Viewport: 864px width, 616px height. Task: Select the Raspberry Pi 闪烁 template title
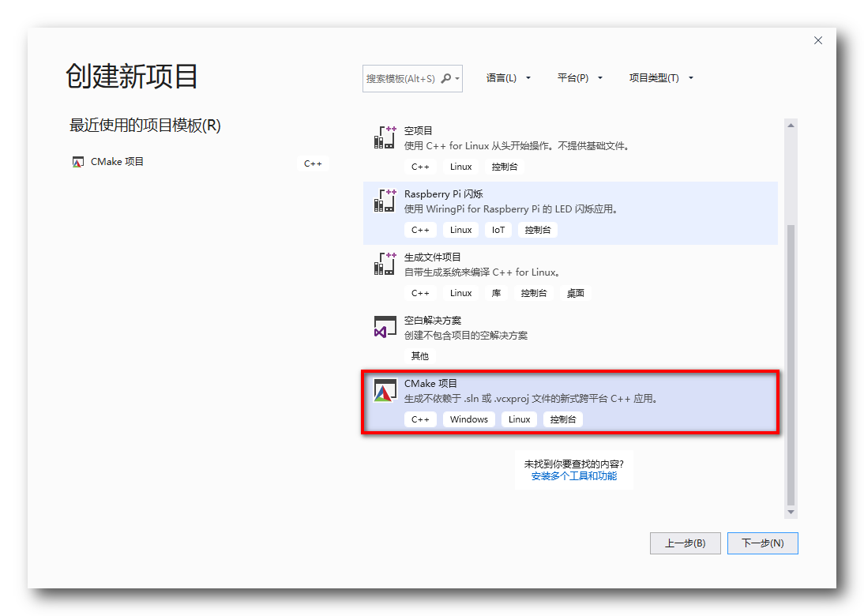444,194
